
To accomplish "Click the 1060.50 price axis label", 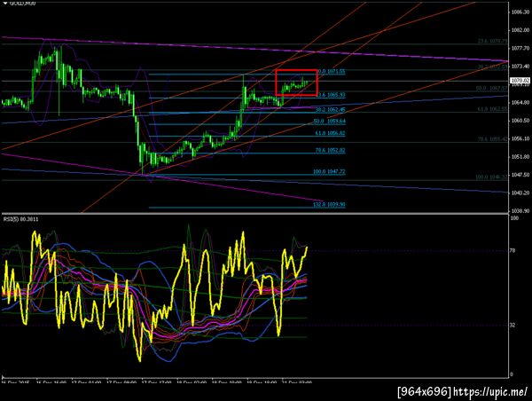I will coord(520,121).
